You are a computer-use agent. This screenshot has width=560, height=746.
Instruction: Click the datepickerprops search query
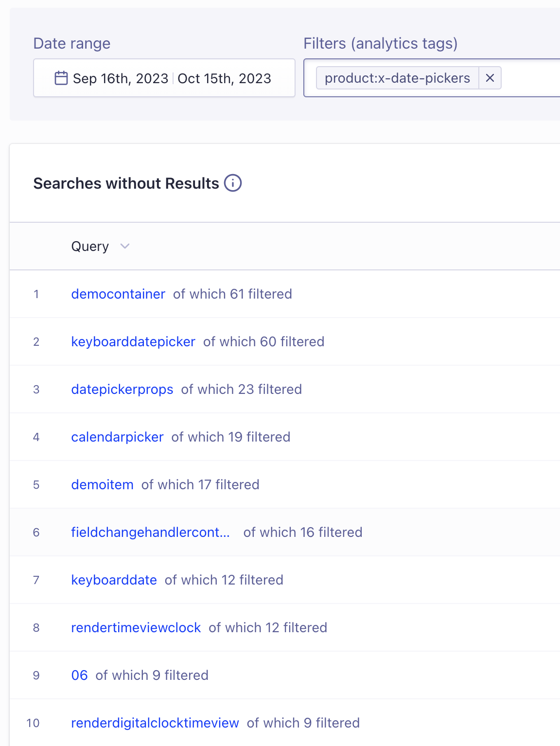pyautogui.click(x=122, y=389)
